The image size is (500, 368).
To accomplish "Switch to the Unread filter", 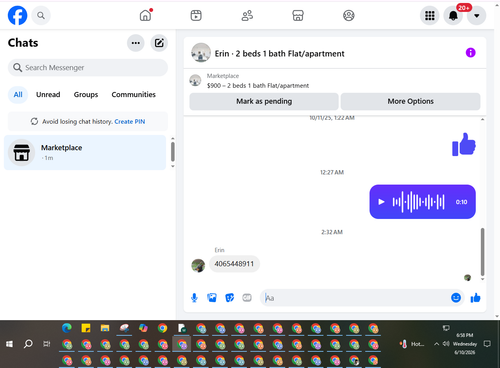I will pos(48,95).
